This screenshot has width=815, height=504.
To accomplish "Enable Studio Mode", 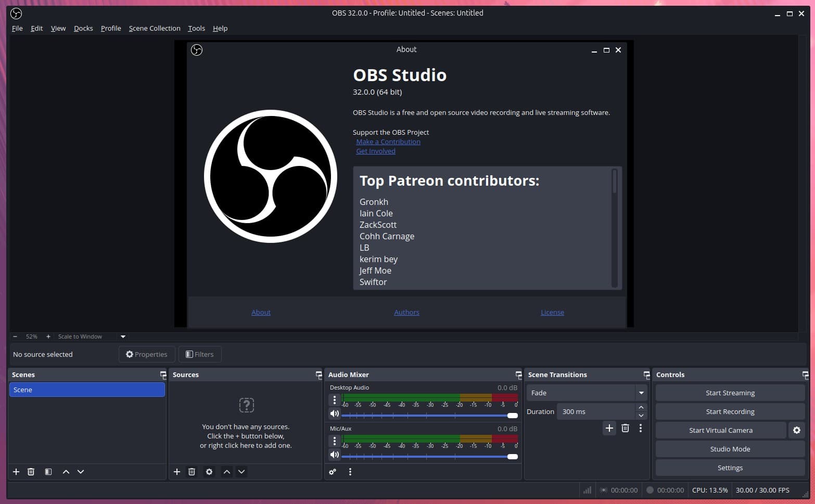I will point(730,449).
